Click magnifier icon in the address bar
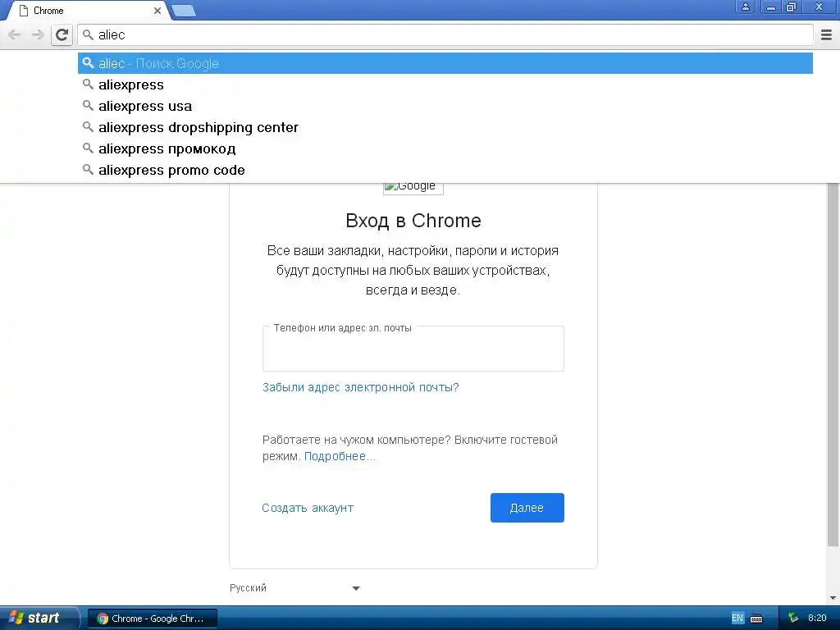840x630 pixels. tap(88, 34)
